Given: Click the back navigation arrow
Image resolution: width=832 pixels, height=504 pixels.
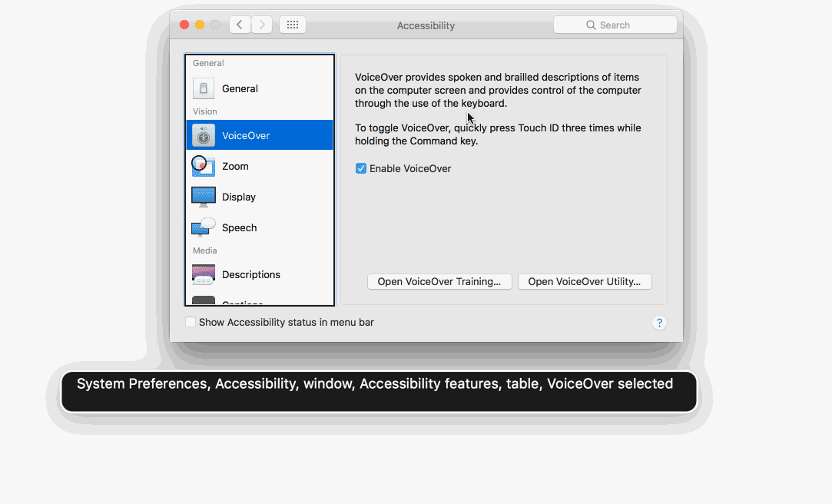Looking at the screenshot, I should pyautogui.click(x=240, y=24).
